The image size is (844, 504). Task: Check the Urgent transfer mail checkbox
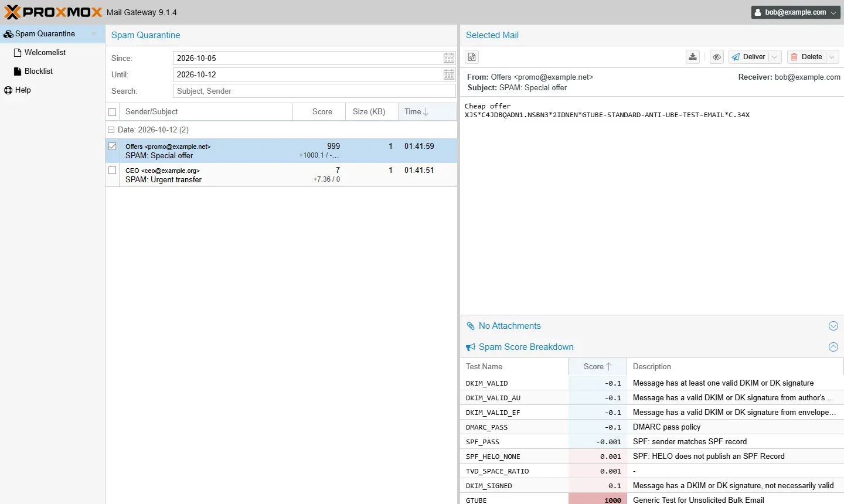pyautogui.click(x=113, y=171)
